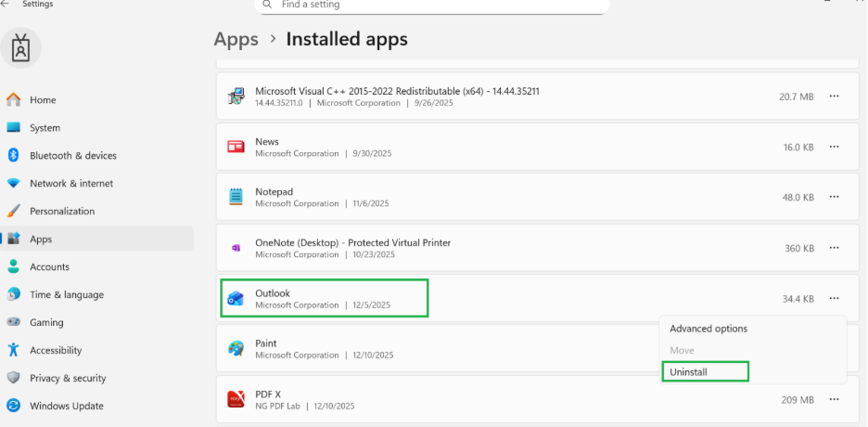The height and width of the screenshot is (427, 868).
Task: Click the Paint palette app icon
Action: [x=236, y=348]
